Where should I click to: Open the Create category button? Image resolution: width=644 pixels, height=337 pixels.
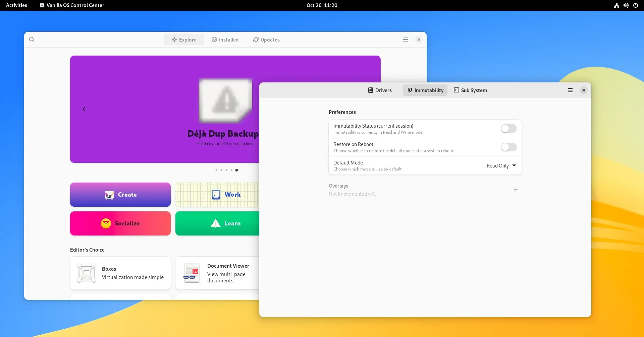pos(120,195)
